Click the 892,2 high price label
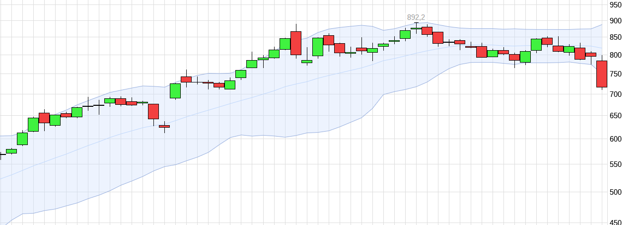This screenshot has height=225, width=644. tap(416, 17)
